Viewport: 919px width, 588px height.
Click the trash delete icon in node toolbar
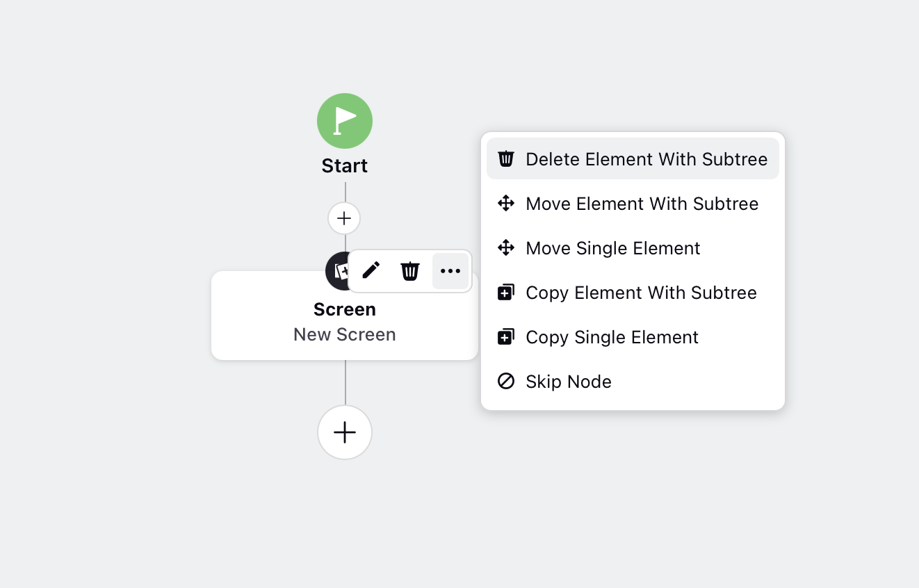click(410, 270)
